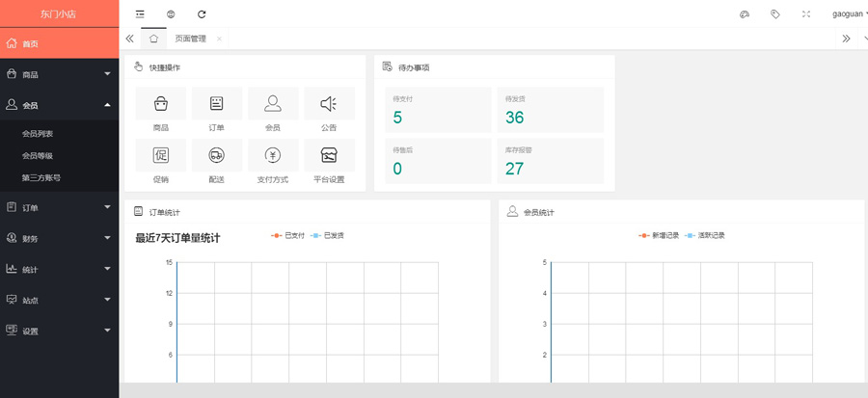
Task: Toggle the 已支付 legend series
Action: tap(288, 235)
